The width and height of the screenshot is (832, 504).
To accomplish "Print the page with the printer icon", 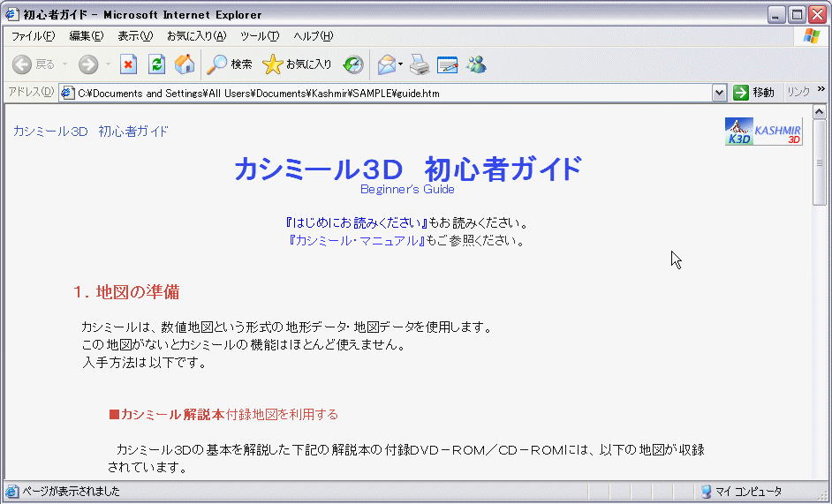I will (x=420, y=64).
